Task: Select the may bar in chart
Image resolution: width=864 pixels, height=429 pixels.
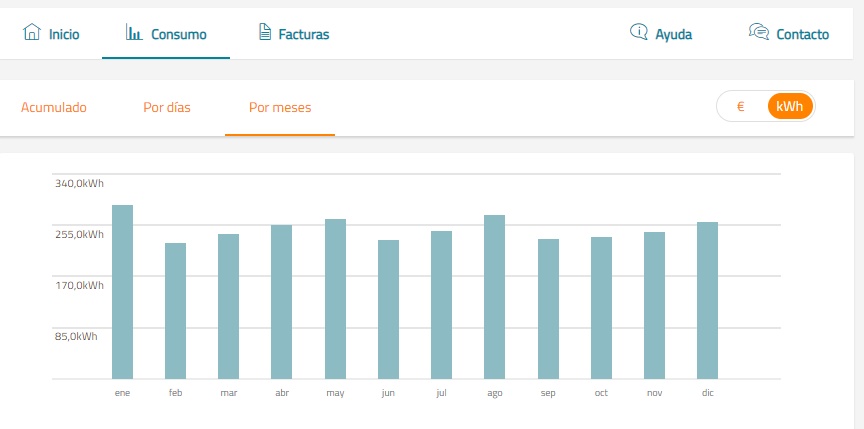Action: tap(335, 299)
